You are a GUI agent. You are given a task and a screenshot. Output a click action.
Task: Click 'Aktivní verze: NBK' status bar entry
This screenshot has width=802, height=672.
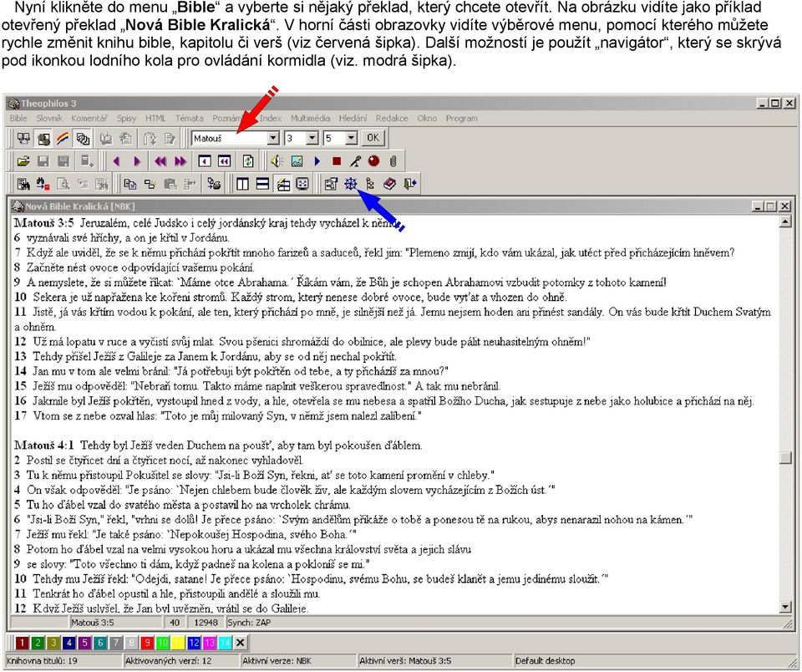(277, 661)
